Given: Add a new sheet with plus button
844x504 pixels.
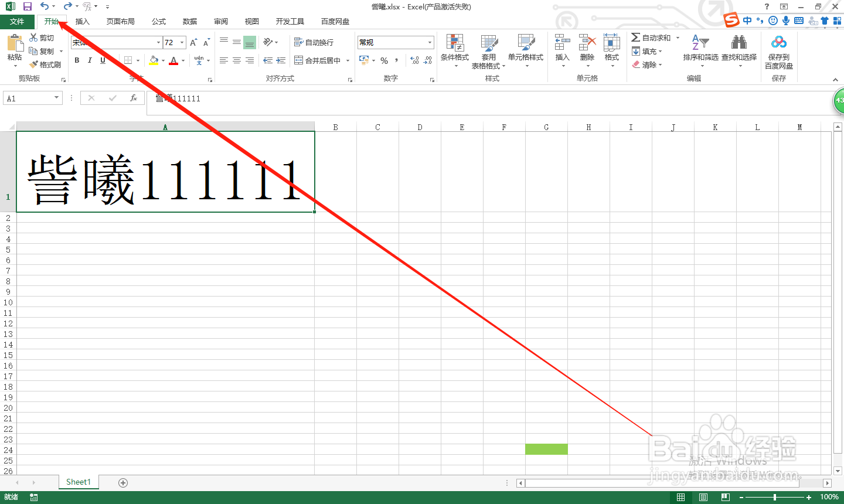Looking at the screenshot, I should click(x=123, y=482).
